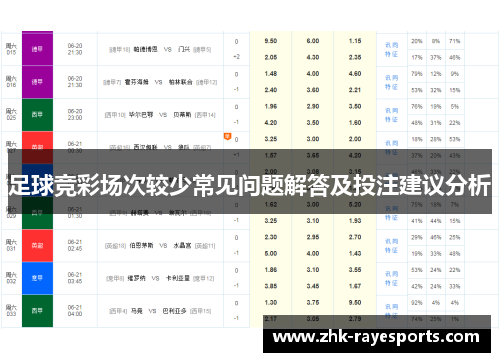Select the 3.55 odds cell

tap(355, 270)
